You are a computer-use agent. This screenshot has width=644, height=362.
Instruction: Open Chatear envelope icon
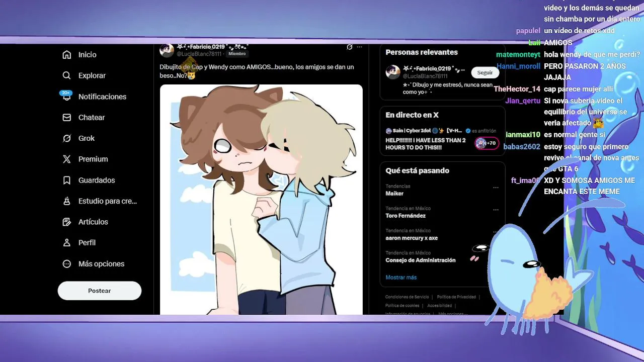(66, 117)
